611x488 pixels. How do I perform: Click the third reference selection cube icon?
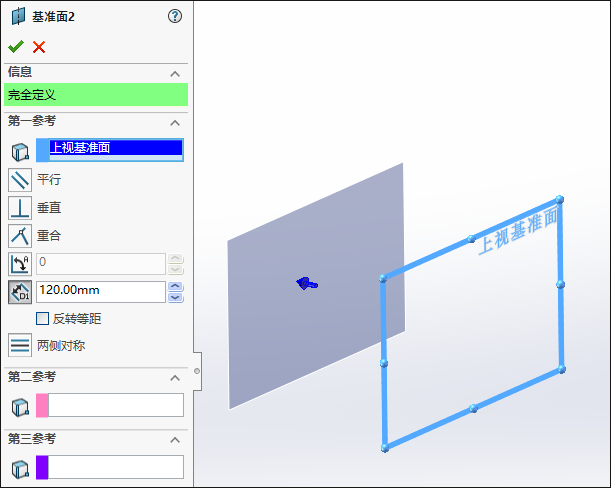pos(20,469)
